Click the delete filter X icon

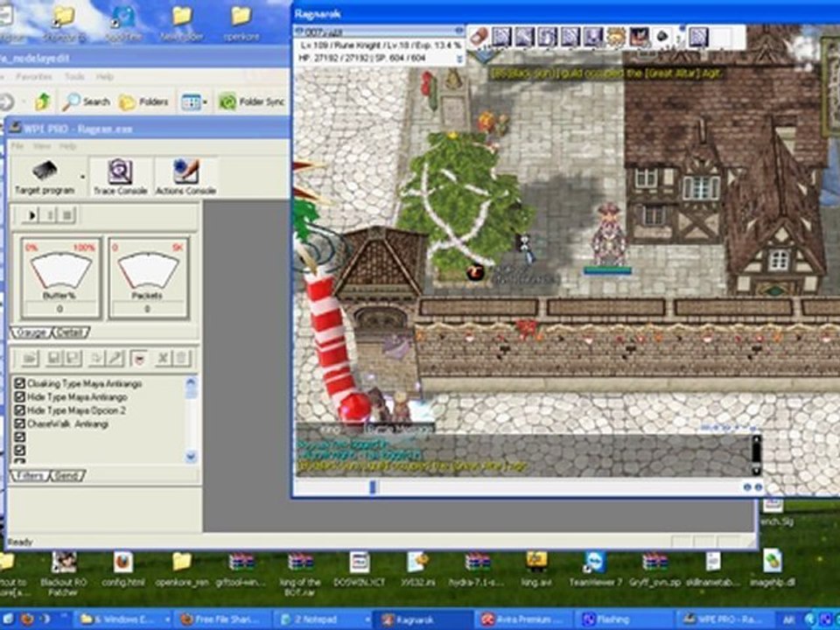[163, 359]
